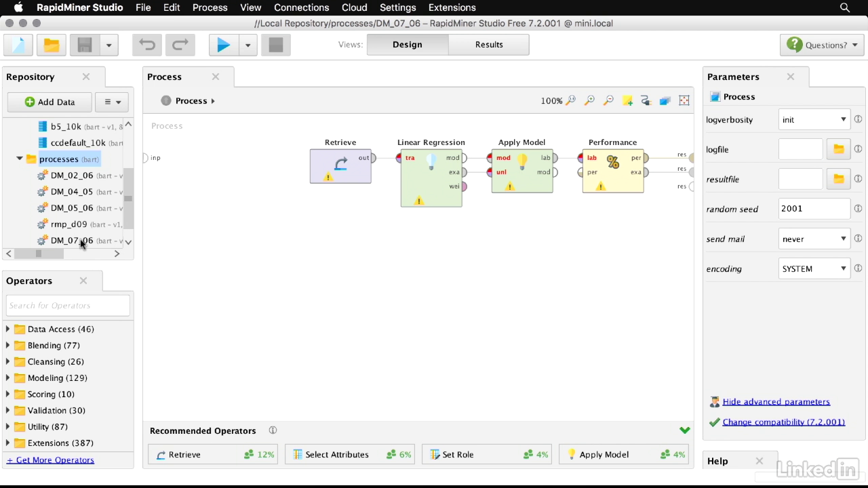Collapse the Recommended Operators panel with green chevron
868x488 pixels.
(684, 430)
